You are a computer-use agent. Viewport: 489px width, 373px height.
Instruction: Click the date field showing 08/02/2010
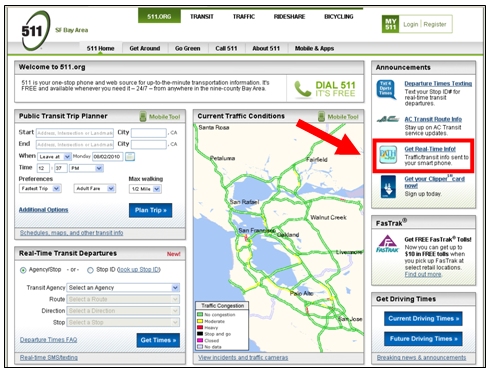click(x=108, y=156)
